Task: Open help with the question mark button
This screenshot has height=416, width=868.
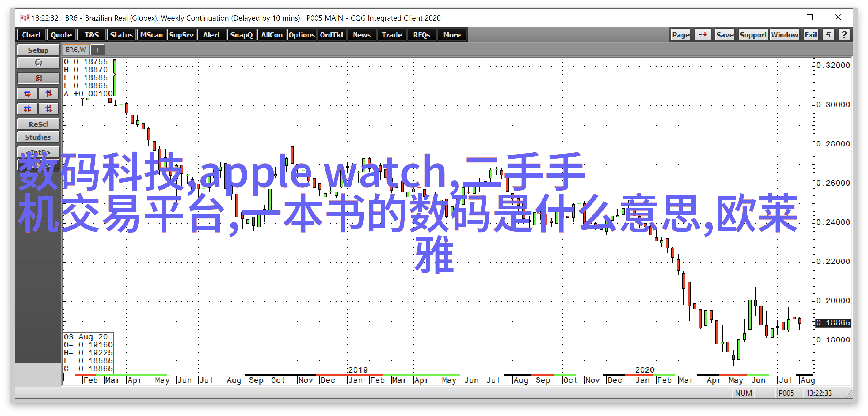Action: [844, 35]
